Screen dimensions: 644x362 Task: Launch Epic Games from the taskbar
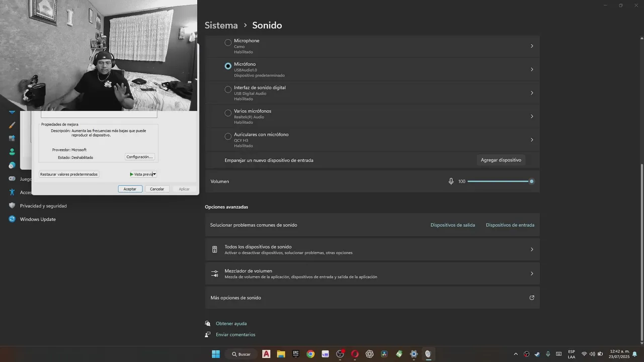296,354
